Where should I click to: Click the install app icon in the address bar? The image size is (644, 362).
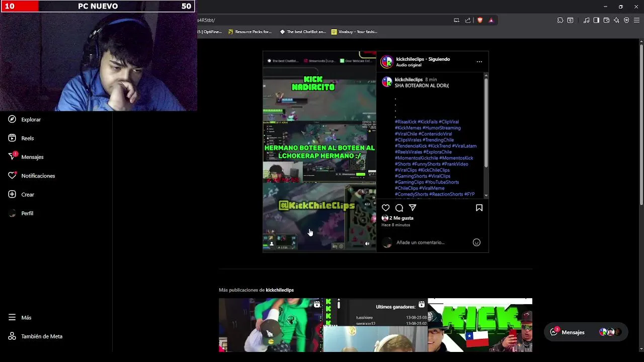tap(456, 20)
